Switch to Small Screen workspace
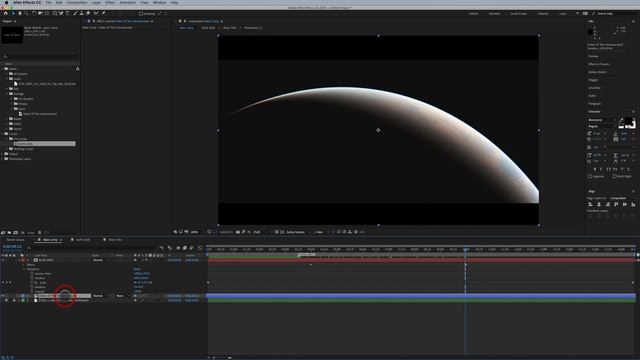640x360 pixels. 519,13
